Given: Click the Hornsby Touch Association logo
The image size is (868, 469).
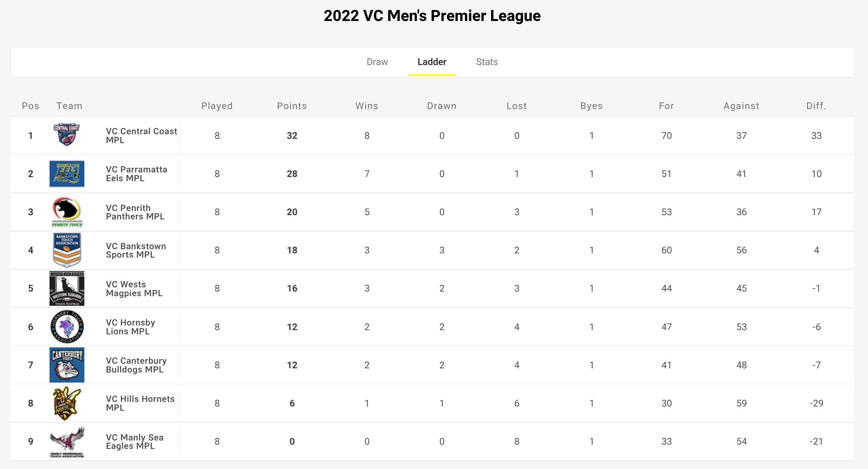Looking at the screenshot, I should pos(67,327).
